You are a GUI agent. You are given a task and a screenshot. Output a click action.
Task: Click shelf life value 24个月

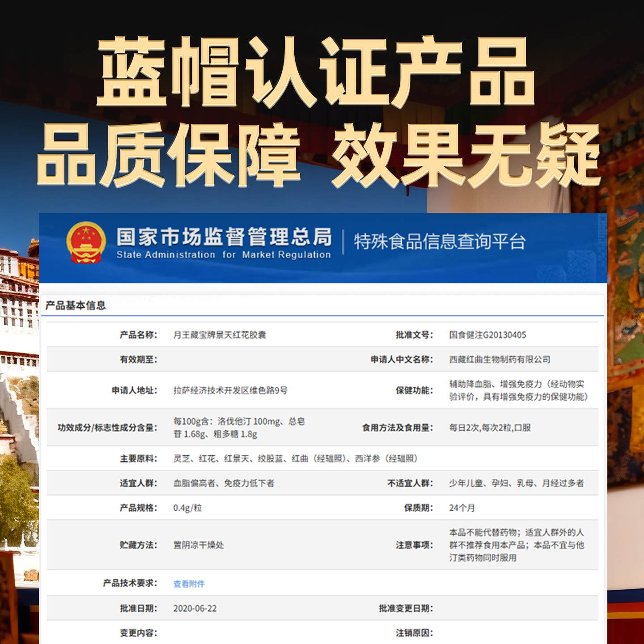462,508
